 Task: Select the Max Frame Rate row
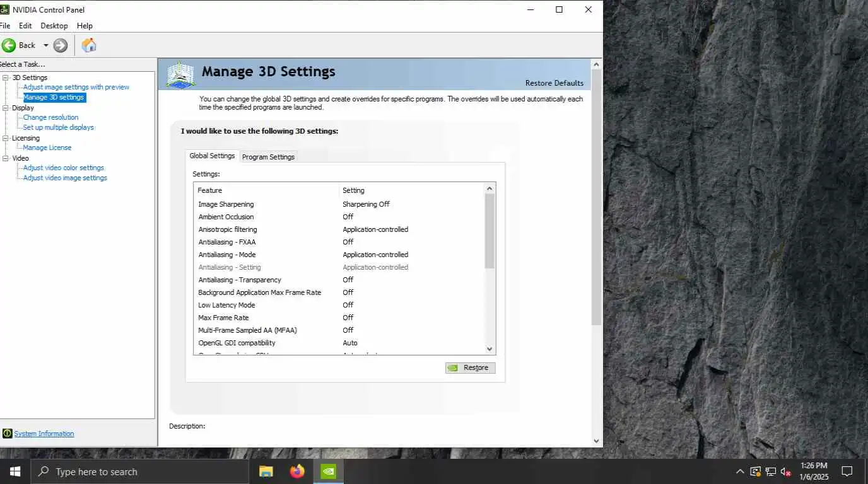339,318
